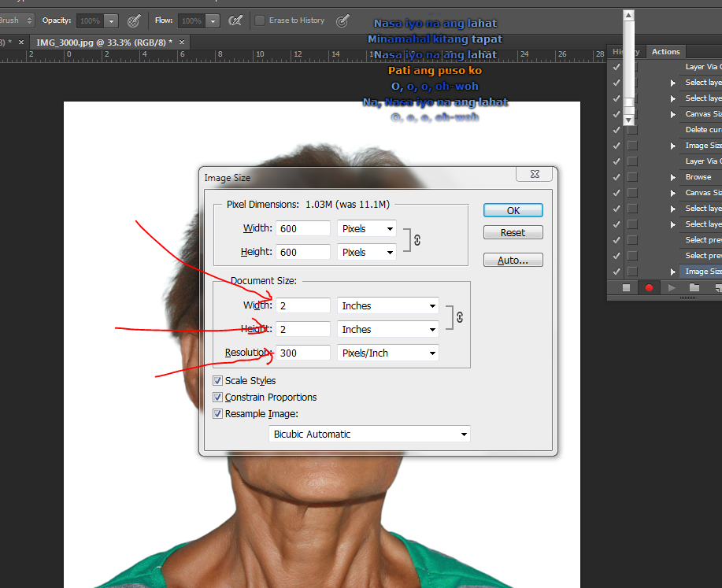Expand Canvas Siz step directly below Browse
722x588 pixels.
(672, 193)
